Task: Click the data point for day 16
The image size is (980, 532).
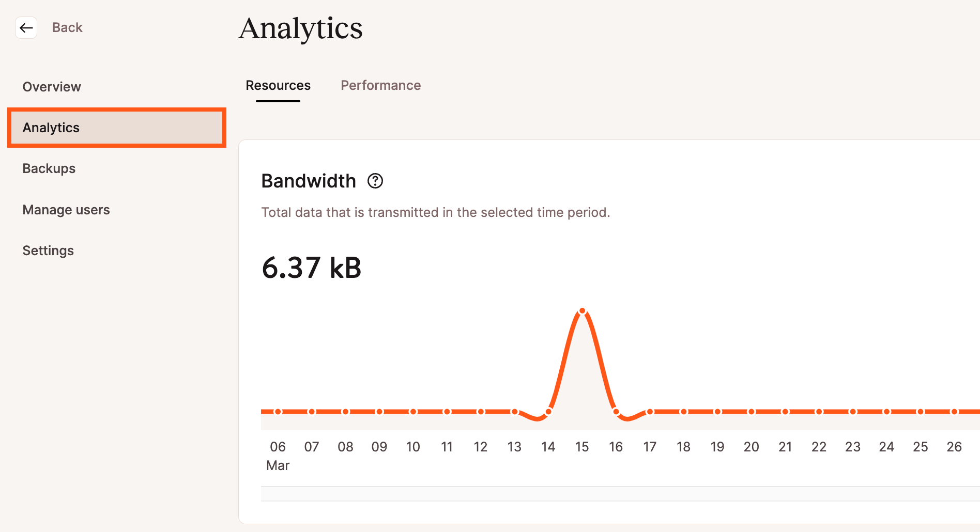Action: click(616, 412)
